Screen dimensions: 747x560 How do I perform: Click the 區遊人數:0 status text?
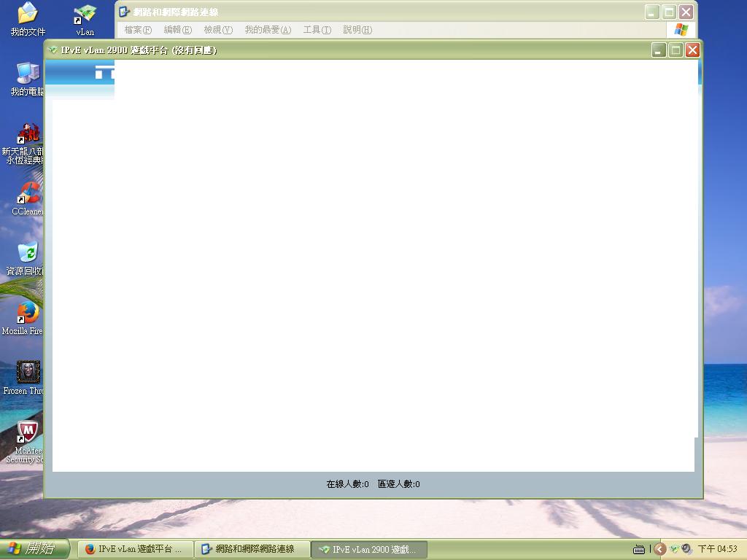pyautogui.click(x=399, y=484)
